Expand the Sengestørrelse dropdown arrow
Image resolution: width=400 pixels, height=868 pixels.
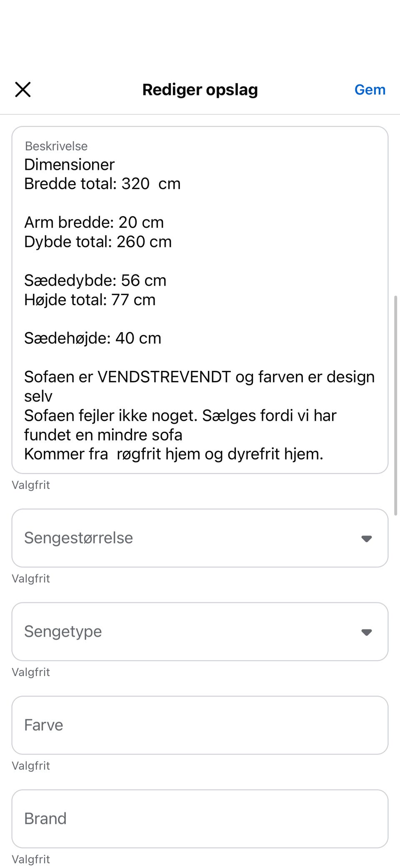click(366, 539)
